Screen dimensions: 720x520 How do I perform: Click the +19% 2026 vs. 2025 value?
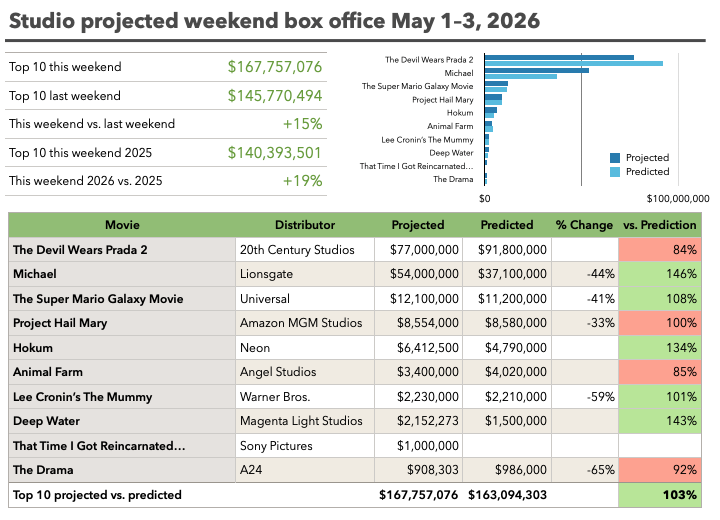[x=302, y=181]
